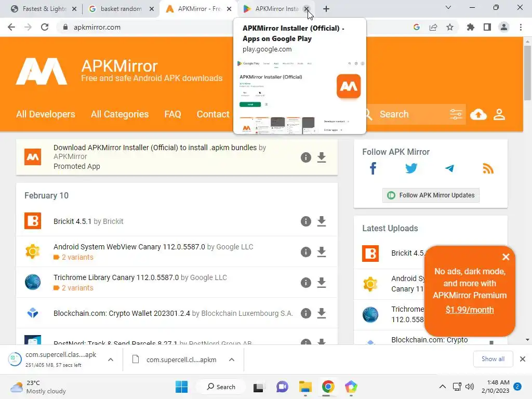The height and width of the screenshot is (399, 532).
Task: Expand 2 variants under Trichrome Library
Action: pos(73,288)
